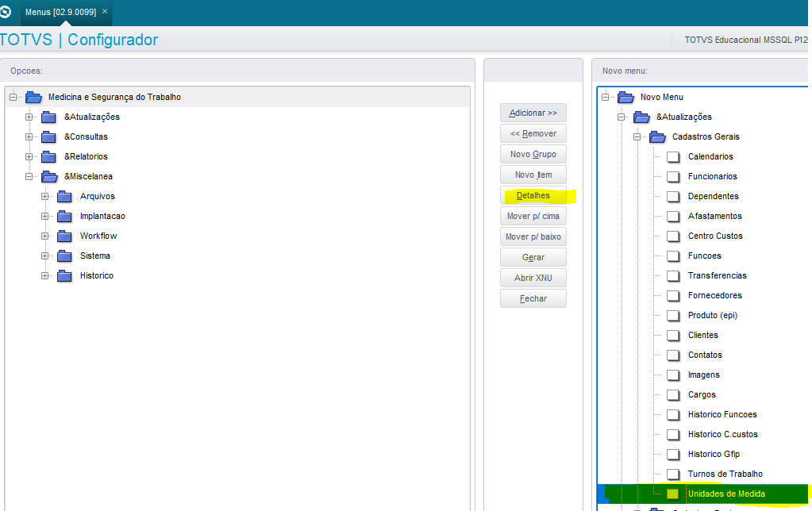Image resolution: width=812 pixels, height=511 pixels.
Task: Click the &Relatorios folder icon
Action: coord(48,156)
